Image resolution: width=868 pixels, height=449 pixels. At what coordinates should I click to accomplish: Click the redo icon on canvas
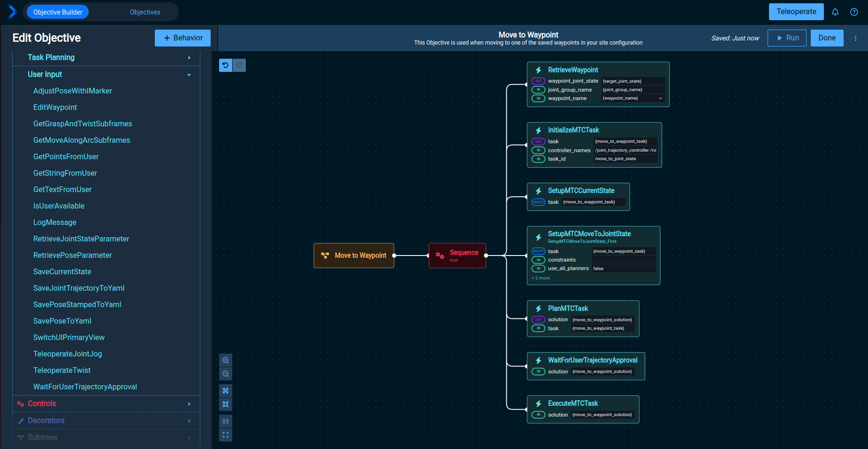239,65
